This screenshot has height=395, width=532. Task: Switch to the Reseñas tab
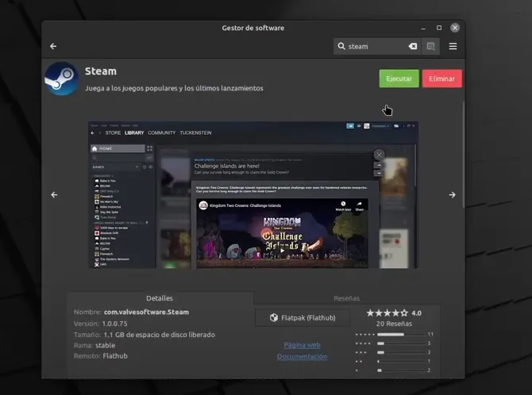click(x=346, y=298)
